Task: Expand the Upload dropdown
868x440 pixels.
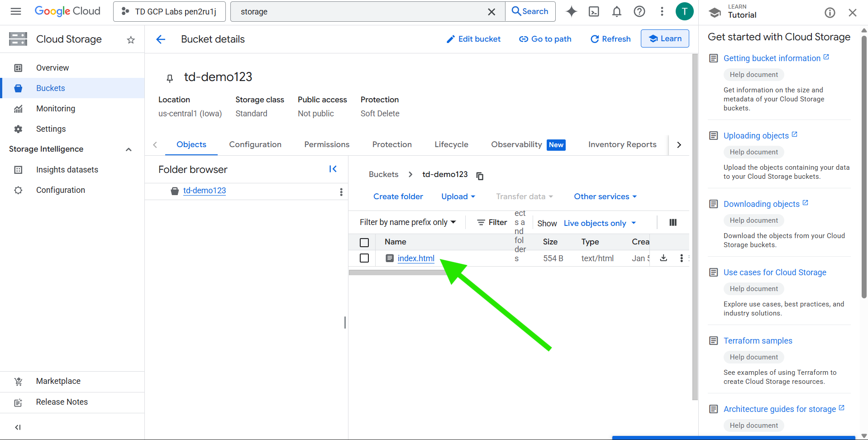Action: [458, 196]
